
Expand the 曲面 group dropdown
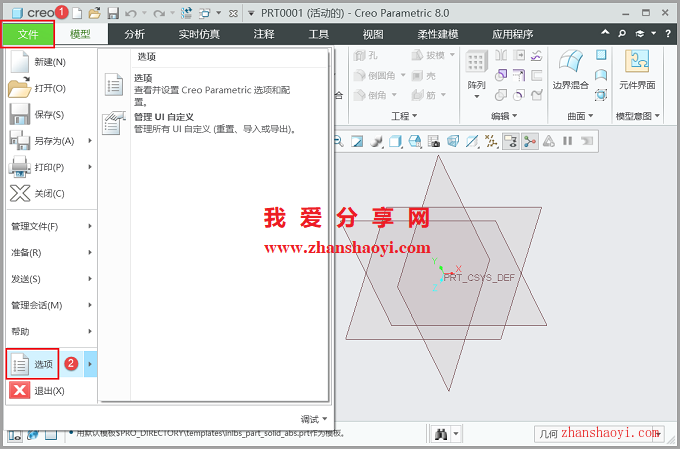pyautogui.click(x=580, y=116)
